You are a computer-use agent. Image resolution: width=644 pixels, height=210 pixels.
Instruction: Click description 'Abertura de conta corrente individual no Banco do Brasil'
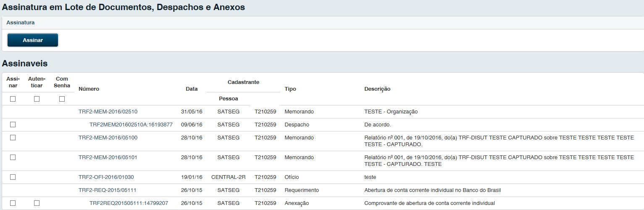[432, 190]
